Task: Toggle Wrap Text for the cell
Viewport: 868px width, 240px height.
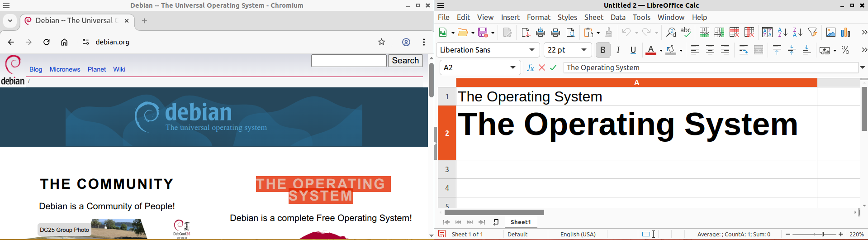Action: point(744,50)
